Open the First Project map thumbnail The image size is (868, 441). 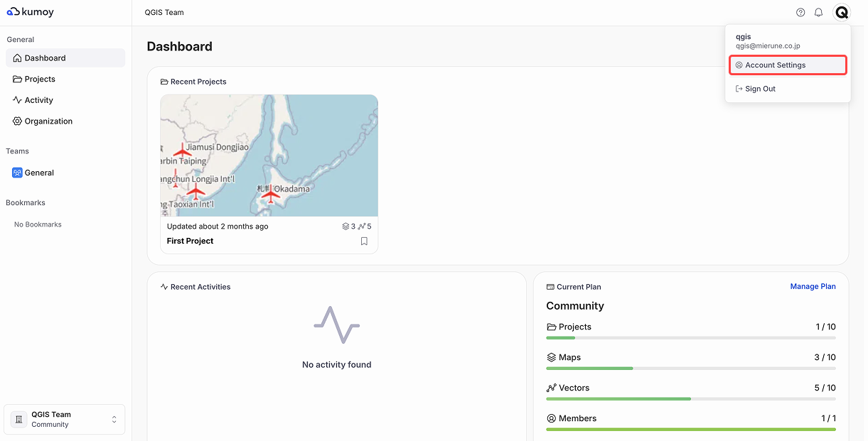point(269,156)
